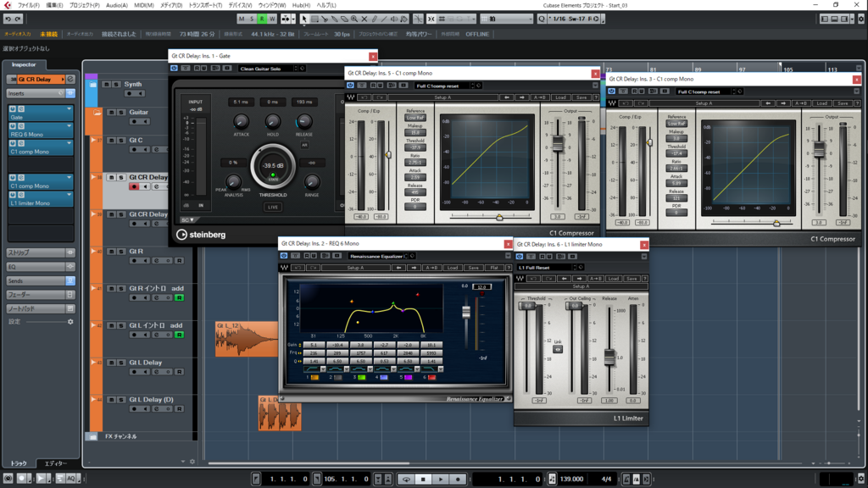Mute the Gt C track
This screenshot has height=488, width=868.
pyautogui.click(x=111, y=141)
